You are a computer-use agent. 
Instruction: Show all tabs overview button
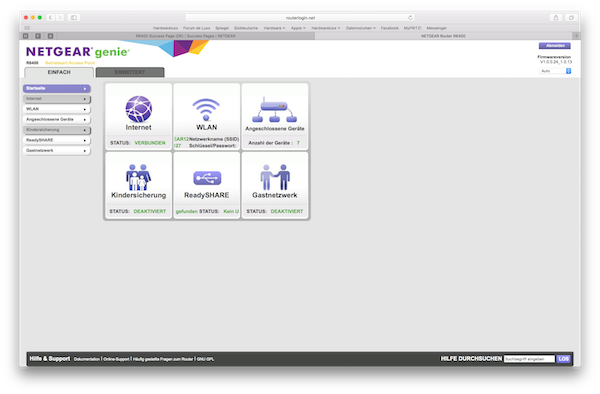(x=571, y=18)
